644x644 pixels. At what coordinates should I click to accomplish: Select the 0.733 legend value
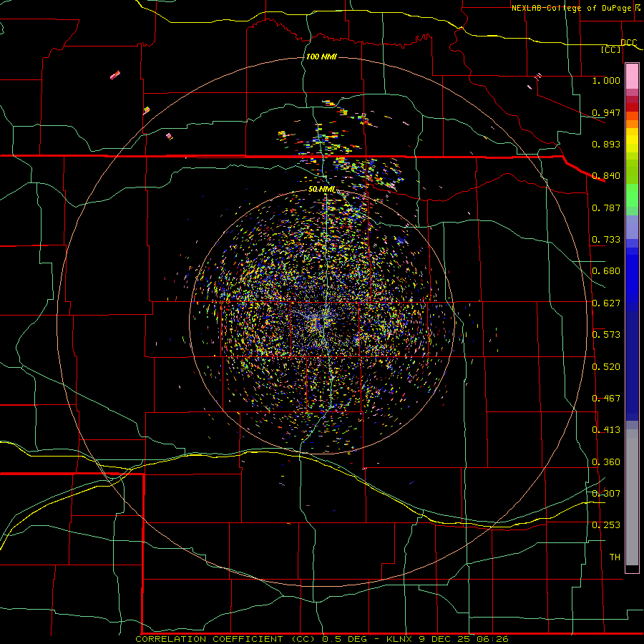606,240
